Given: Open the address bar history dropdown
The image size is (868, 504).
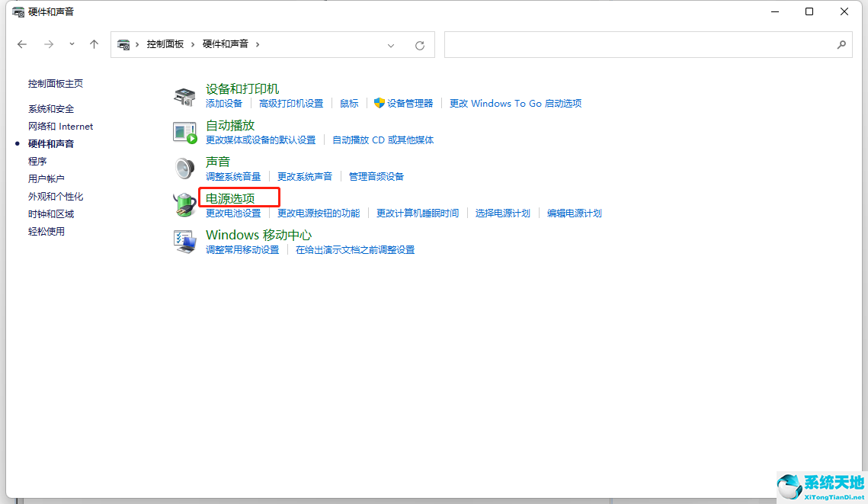Looking at the screenshot, I should [x=391, y=45].
